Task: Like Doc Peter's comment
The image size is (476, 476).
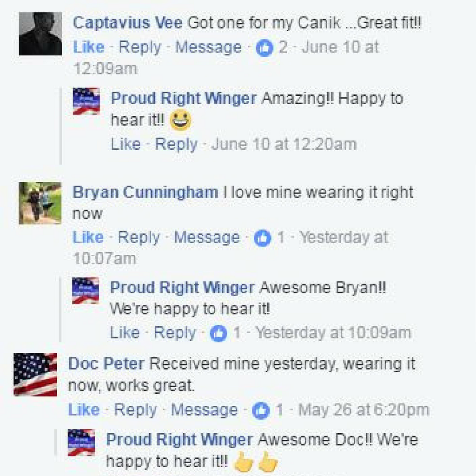Action: click(84, 410)
